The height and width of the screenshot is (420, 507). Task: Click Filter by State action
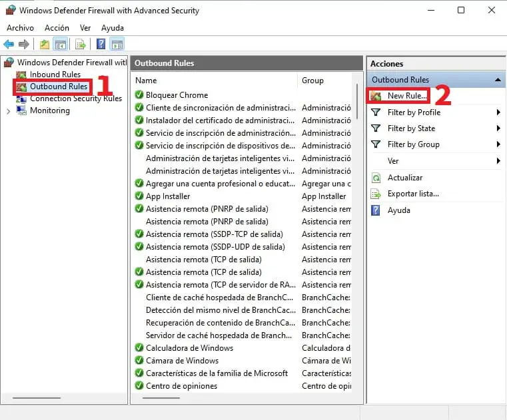tap(411, 128)
